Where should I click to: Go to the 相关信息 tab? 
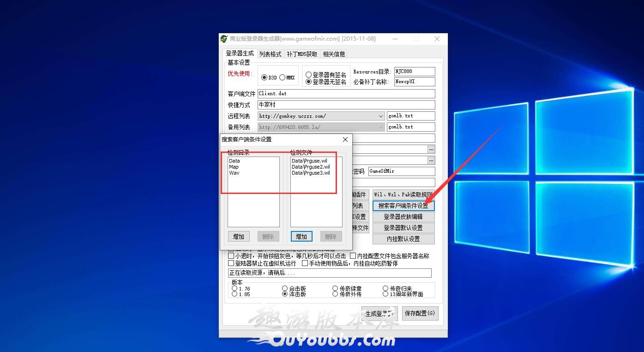(x=334, y=54)
